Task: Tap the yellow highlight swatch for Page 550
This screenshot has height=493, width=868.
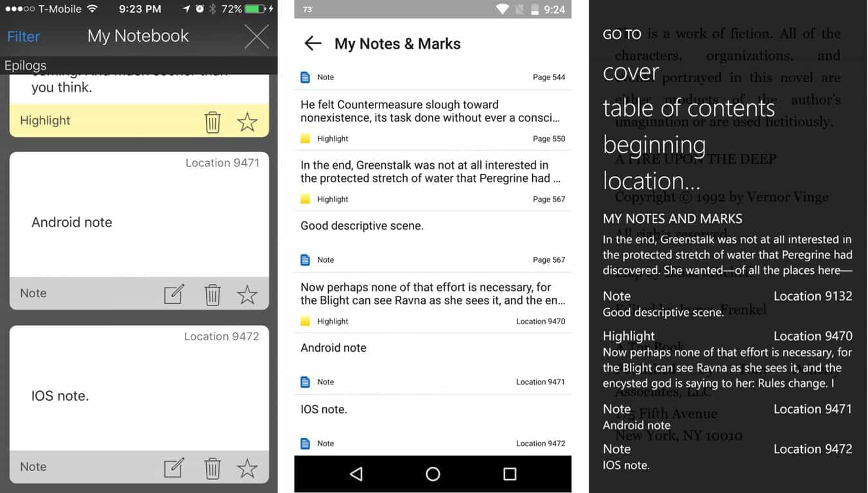Action: (x=306, y=139)
